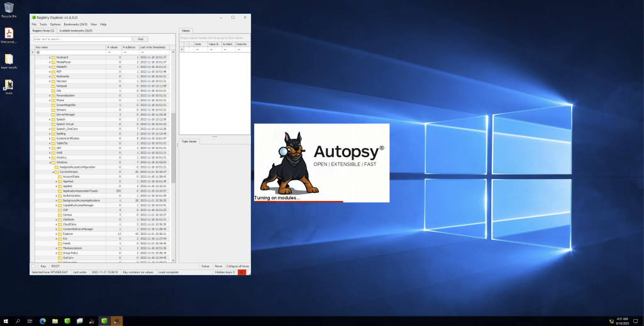
Task: Select the Type viewer tab
Action: coord(189,141)
